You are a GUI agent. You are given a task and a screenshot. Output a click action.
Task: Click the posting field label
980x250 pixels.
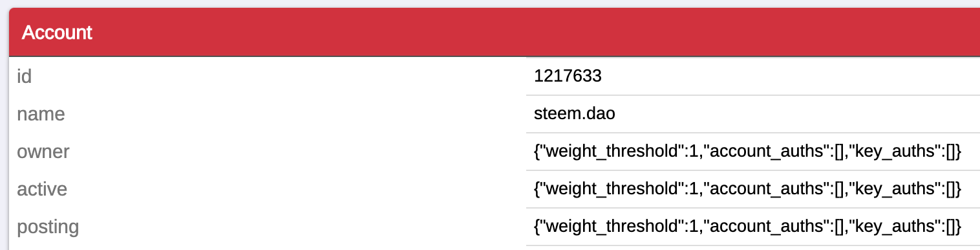tap(48, 227)
